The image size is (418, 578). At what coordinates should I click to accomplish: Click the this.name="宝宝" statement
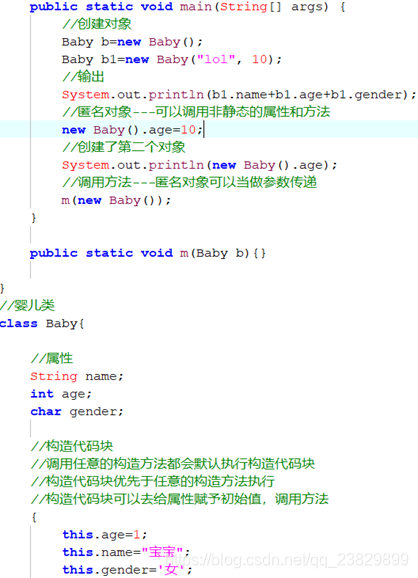pyautogui.click(x=126, y=553)
